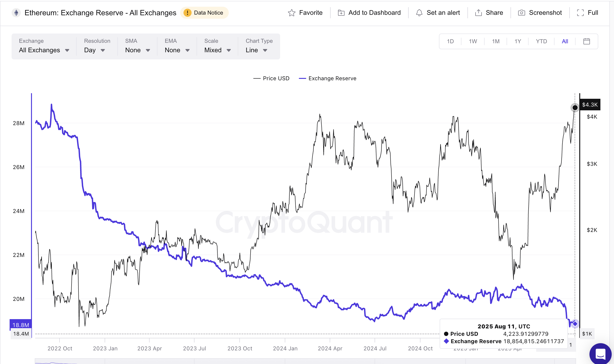
Task: Click the timeline range navigator bar
Action: click(305, 361)
